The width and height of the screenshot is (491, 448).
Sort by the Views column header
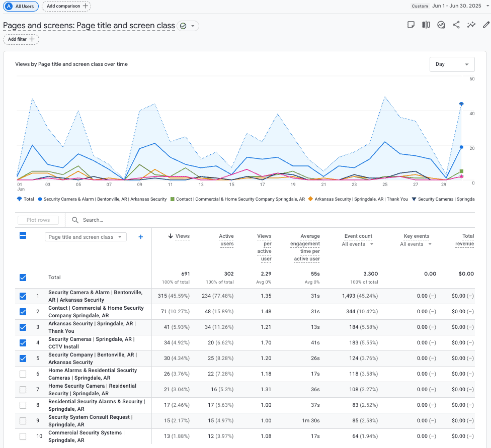(x=182, y=236)
